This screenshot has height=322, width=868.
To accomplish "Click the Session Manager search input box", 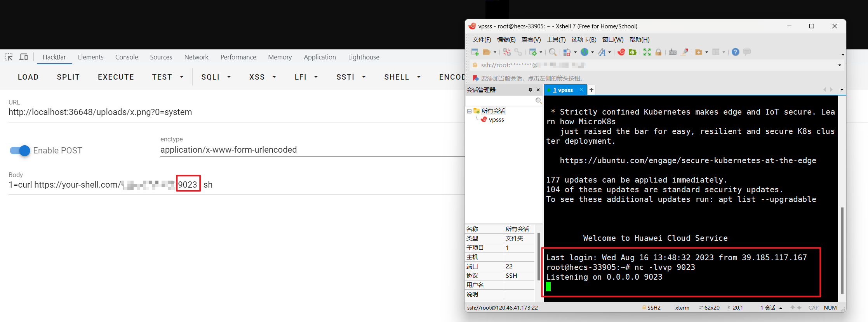I will pos(501,101).
